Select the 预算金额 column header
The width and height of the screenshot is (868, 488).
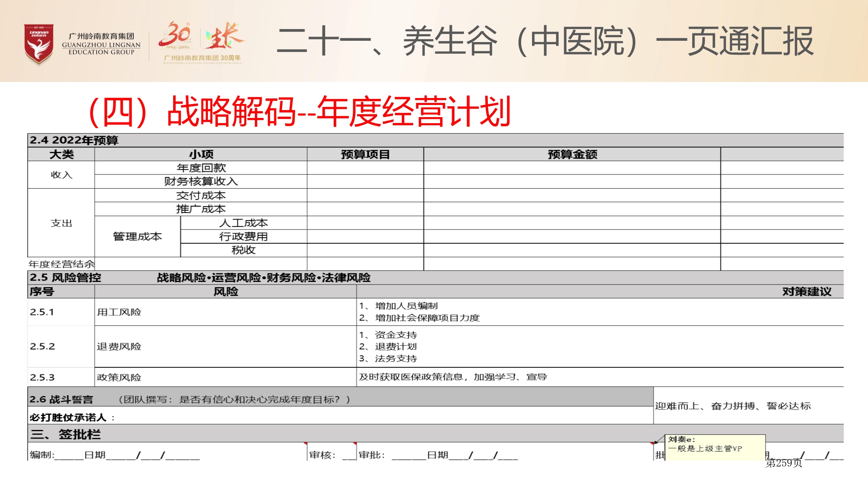tap(572, 154)
